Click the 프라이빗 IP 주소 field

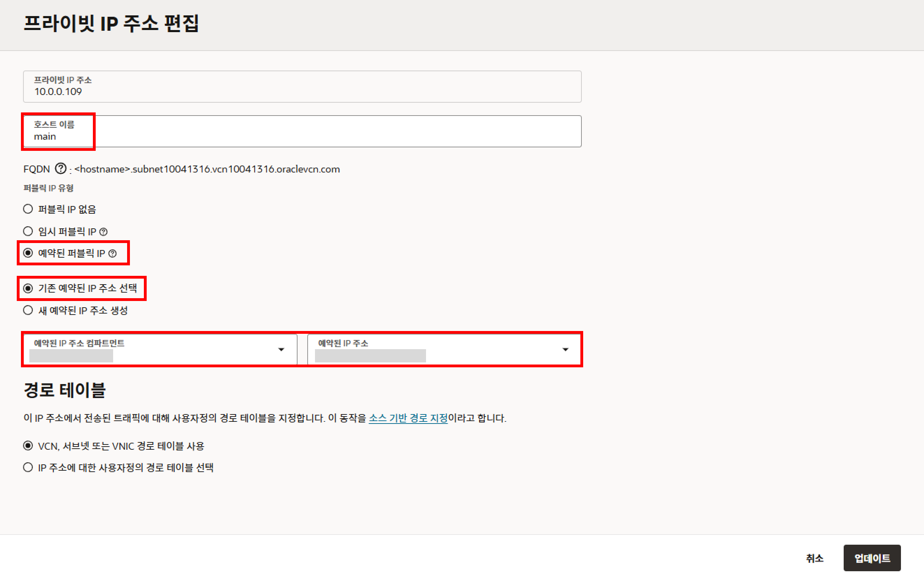(x=302, y=87)
